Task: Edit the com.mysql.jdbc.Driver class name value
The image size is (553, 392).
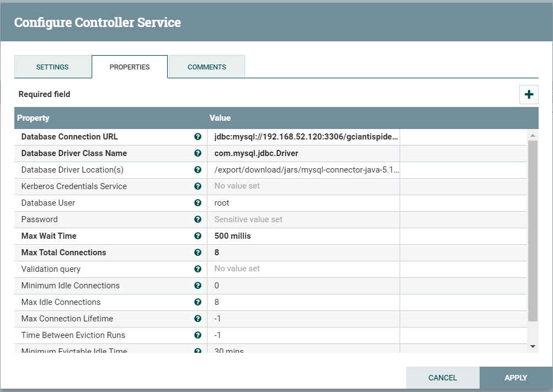Action: click(304, 153)
